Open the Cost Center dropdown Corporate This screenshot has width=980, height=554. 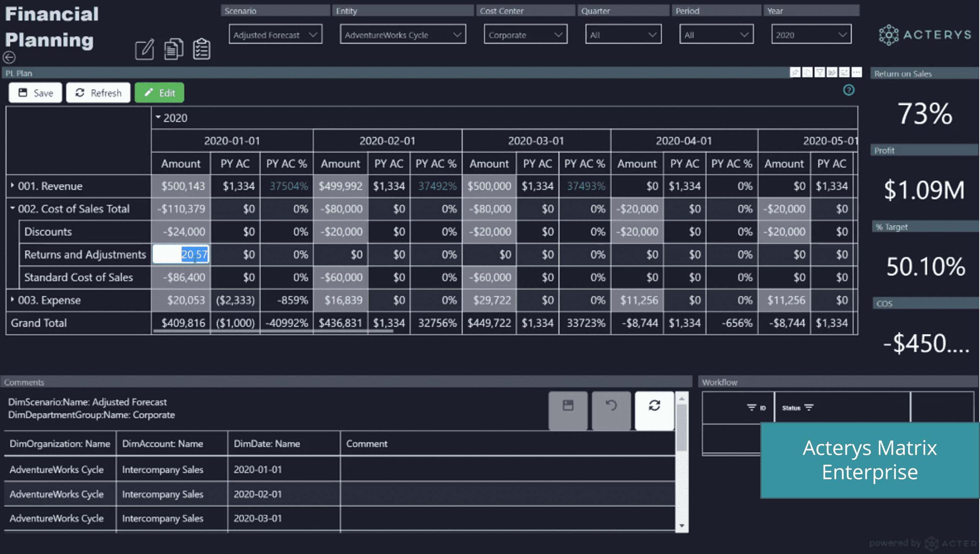pos(525,34)
